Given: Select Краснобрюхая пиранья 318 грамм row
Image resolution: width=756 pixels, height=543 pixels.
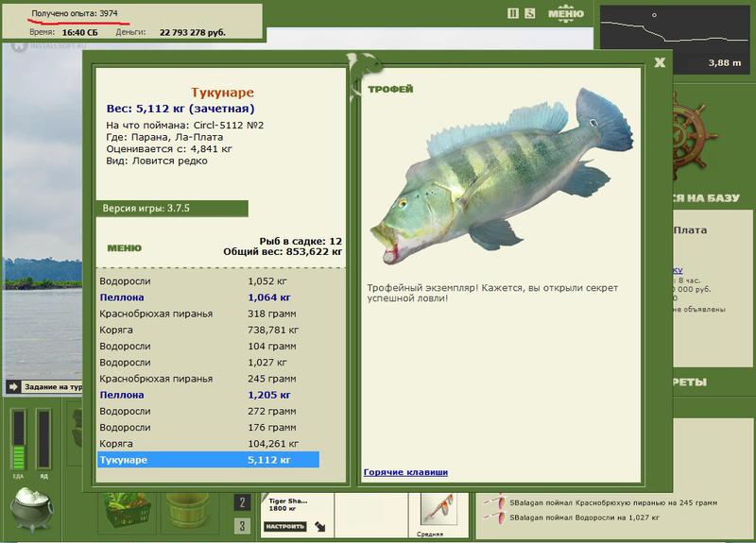Looking at the screenshot, I should pos(208,314).
